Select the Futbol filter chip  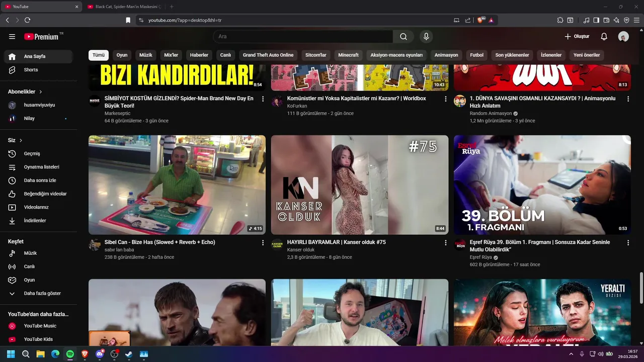click(477, 55)
